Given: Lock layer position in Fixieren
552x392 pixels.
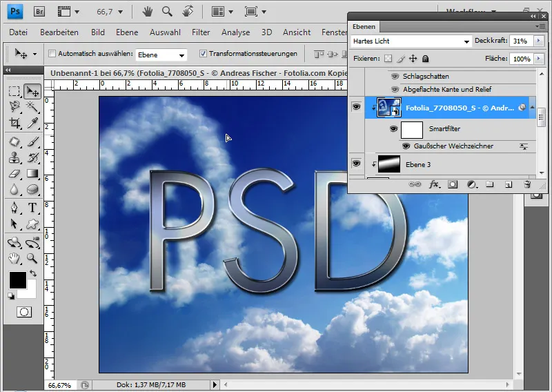Looking at the screenshot, I should (413, 59).
